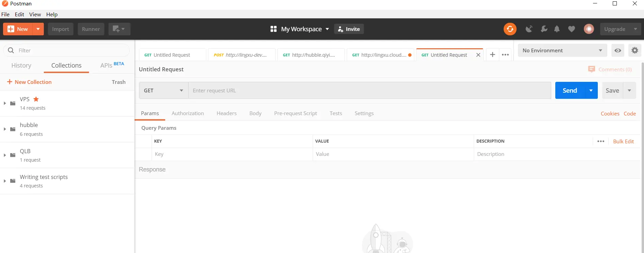Open the Help menu
Viewport: 644px width, 253px height.
(x=52, y=14)
